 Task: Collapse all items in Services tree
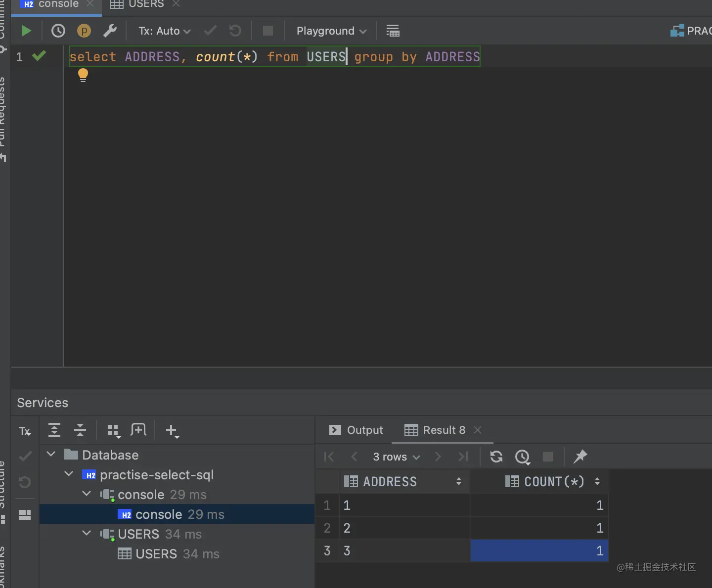point(80,430)
